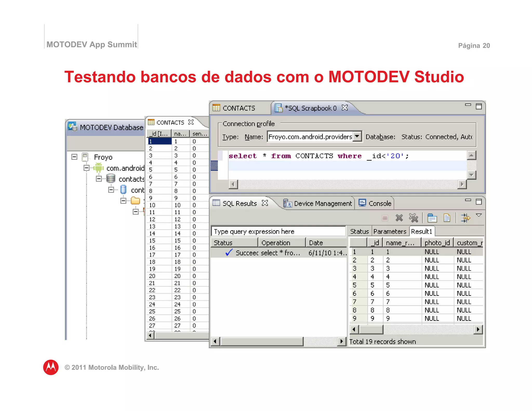Click the 'Total 19 records shown' status text
Viewport: 532px width, 411px height.
[x=382, y=341]
